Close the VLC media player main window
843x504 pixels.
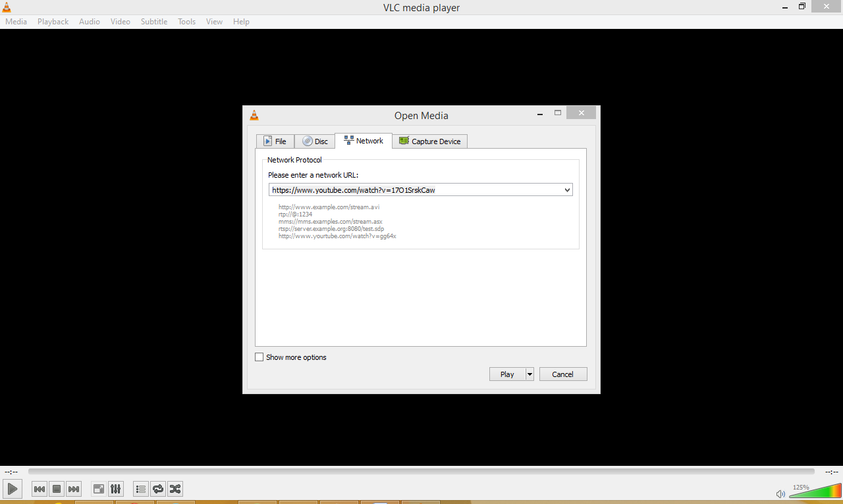[x=827, y=7]
